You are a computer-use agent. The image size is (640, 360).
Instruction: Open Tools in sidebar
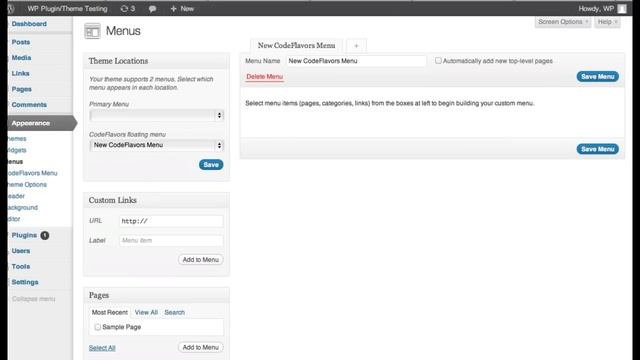pyautogui.click(x=21, y=267)
